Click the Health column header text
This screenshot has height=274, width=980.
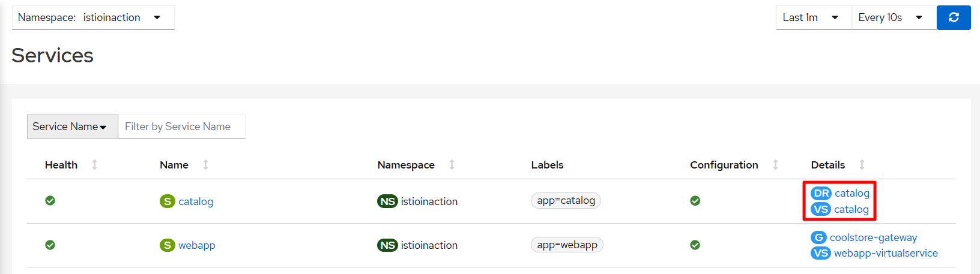pyautogui.click(x=61, y=165)
